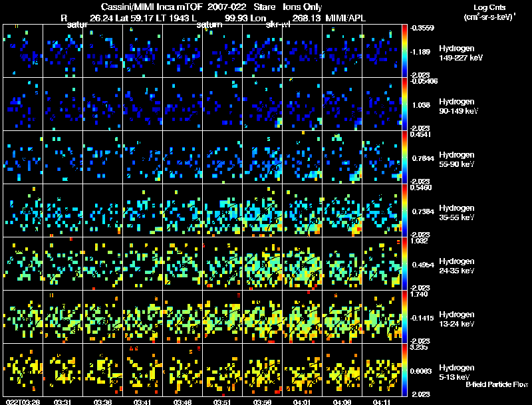Click the '03:41' time axis label

142,402
